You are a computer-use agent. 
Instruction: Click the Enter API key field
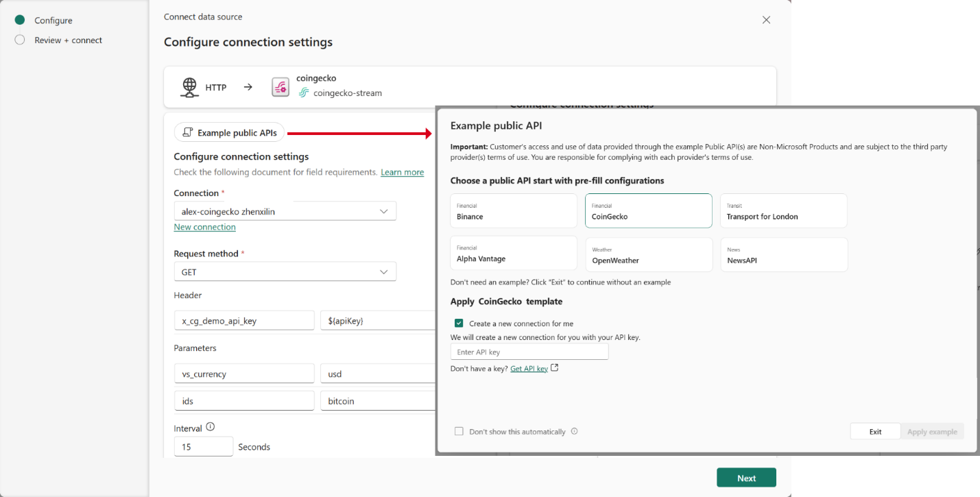click(529, 351)
